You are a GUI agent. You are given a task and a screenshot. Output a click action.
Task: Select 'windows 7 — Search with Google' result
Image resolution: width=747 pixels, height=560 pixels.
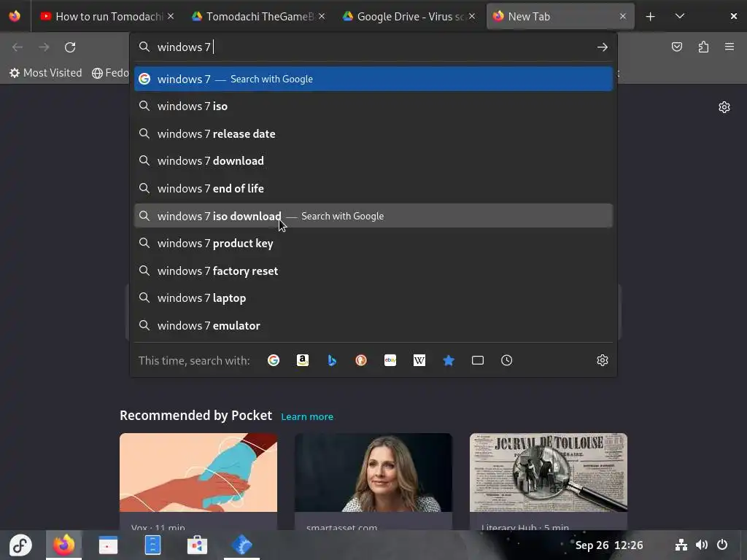click(373, 79)
